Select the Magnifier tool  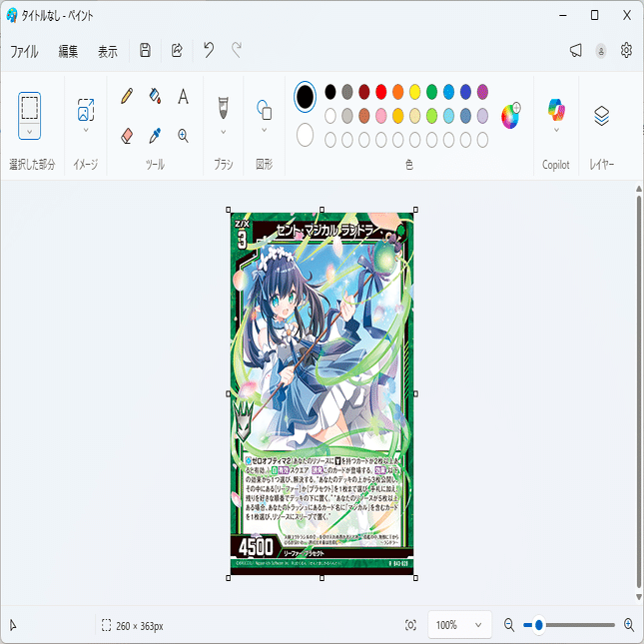tap(183, 136)
